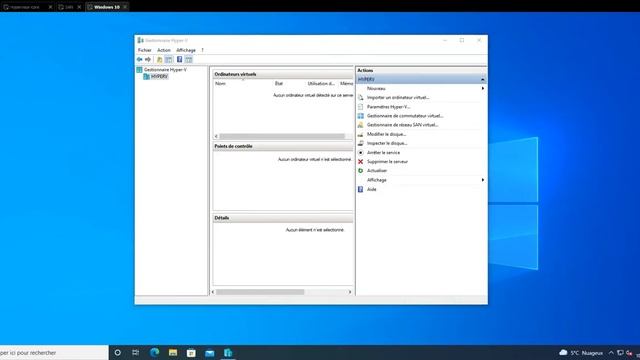Click the virtual switch manager icon
The height and width of the screenshot is (360, 640).
click(x=360, y=116)
